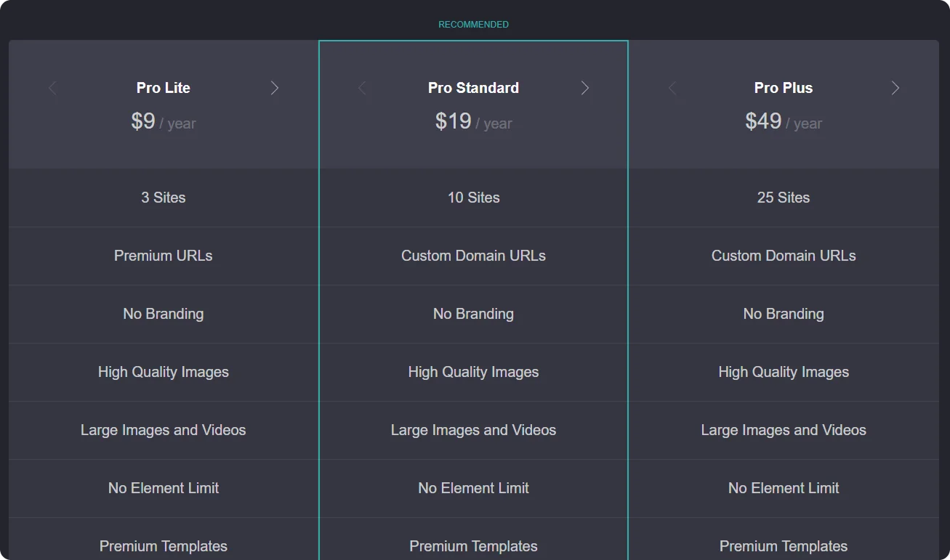Click No Branding in Pro Standard
The height and width of the screenshot is (560, 950).
[x=474, y=314]
